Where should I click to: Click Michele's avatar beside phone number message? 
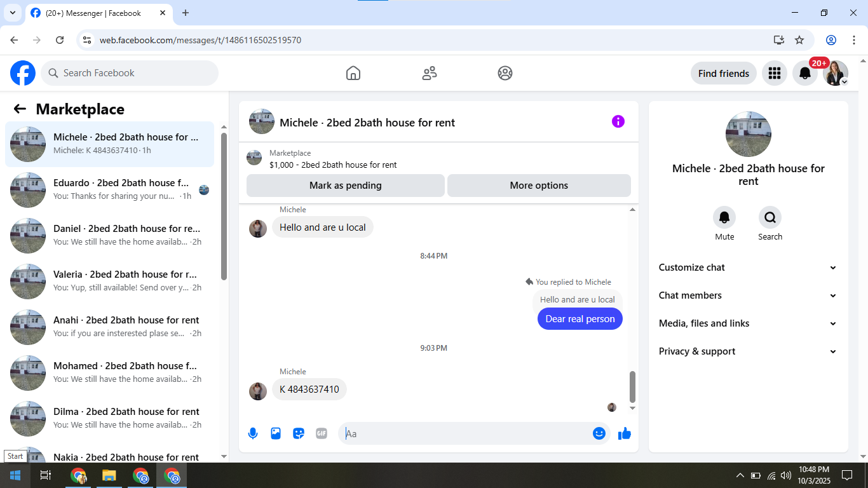point(258,391)
